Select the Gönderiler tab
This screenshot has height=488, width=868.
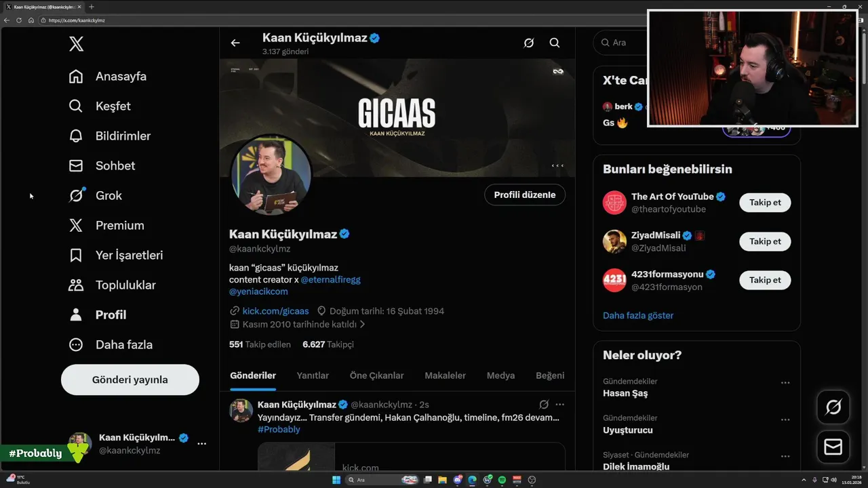pyautogui.click(x=253, y=375)
